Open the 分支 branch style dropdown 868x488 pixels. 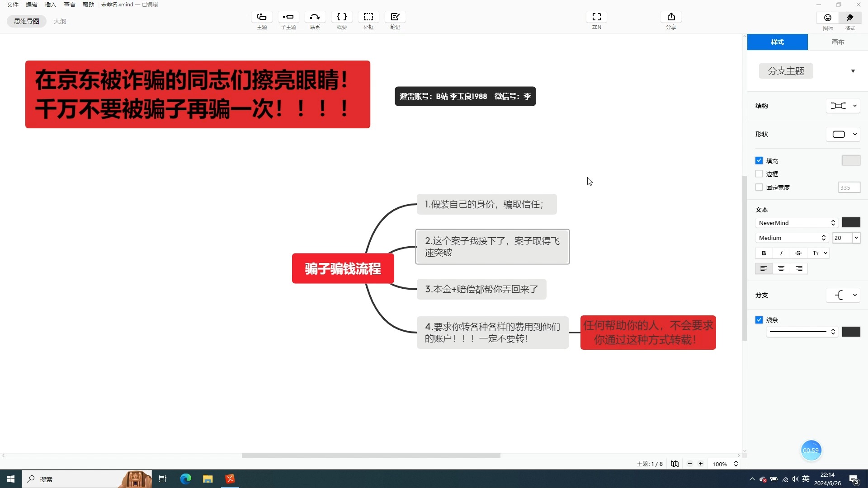843,295
